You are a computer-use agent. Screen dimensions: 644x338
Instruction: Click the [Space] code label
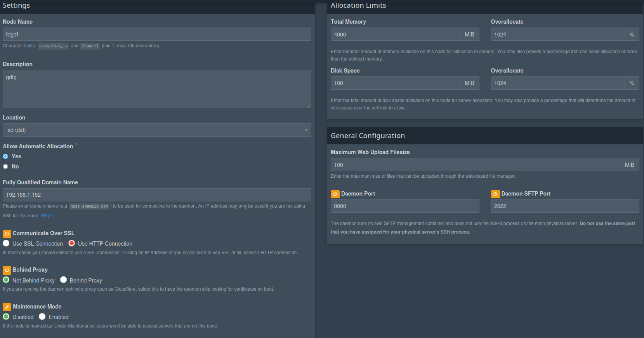(x=90, y=46)
